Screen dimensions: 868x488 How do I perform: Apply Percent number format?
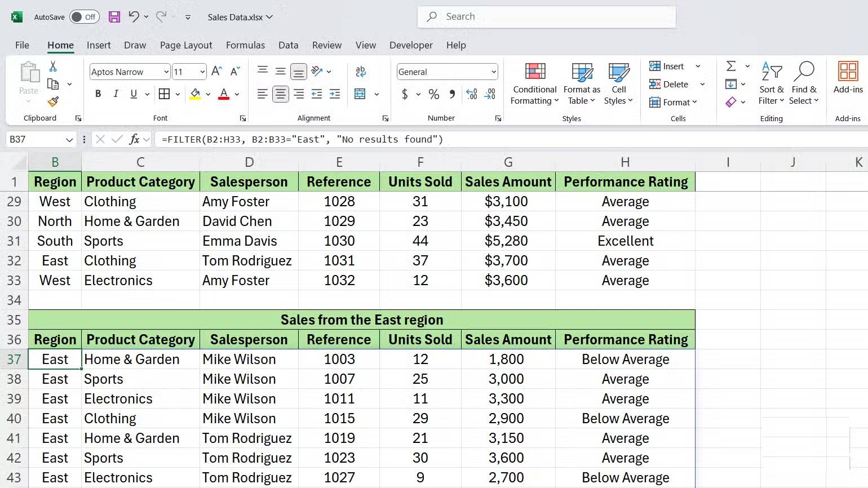433,94
